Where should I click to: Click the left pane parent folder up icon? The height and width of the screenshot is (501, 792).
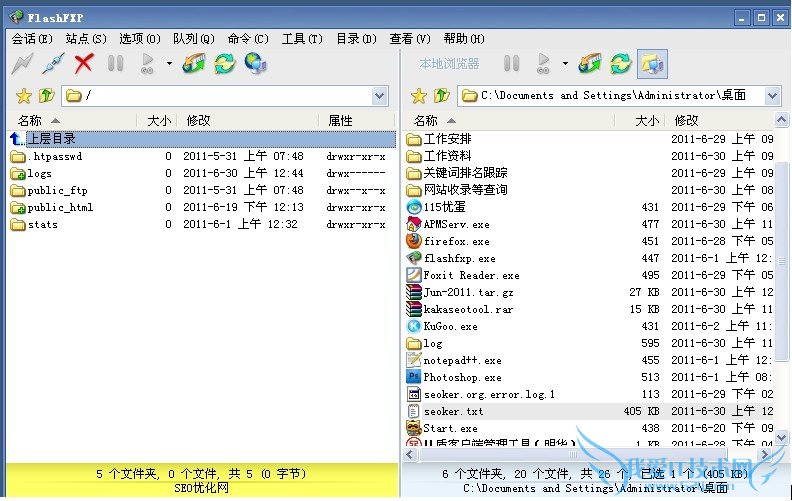pyautogui.click(x=46, y=95)
